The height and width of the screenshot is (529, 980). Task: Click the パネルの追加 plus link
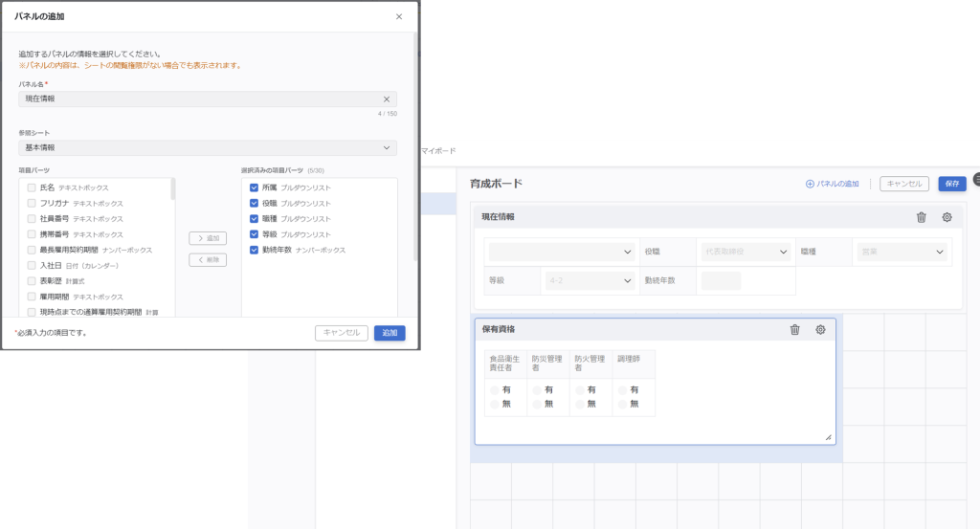pyautogui.click(x=832, y=184)
